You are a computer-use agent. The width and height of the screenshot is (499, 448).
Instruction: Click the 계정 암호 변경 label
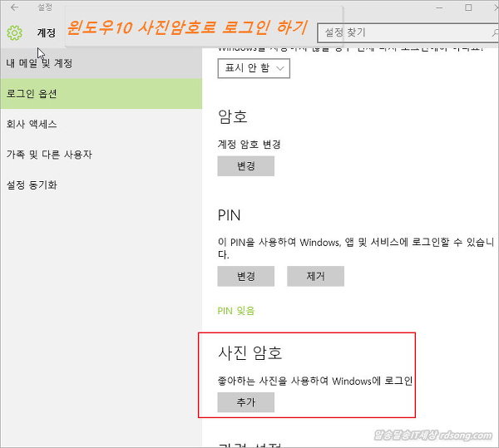click(x=249, y=145)
